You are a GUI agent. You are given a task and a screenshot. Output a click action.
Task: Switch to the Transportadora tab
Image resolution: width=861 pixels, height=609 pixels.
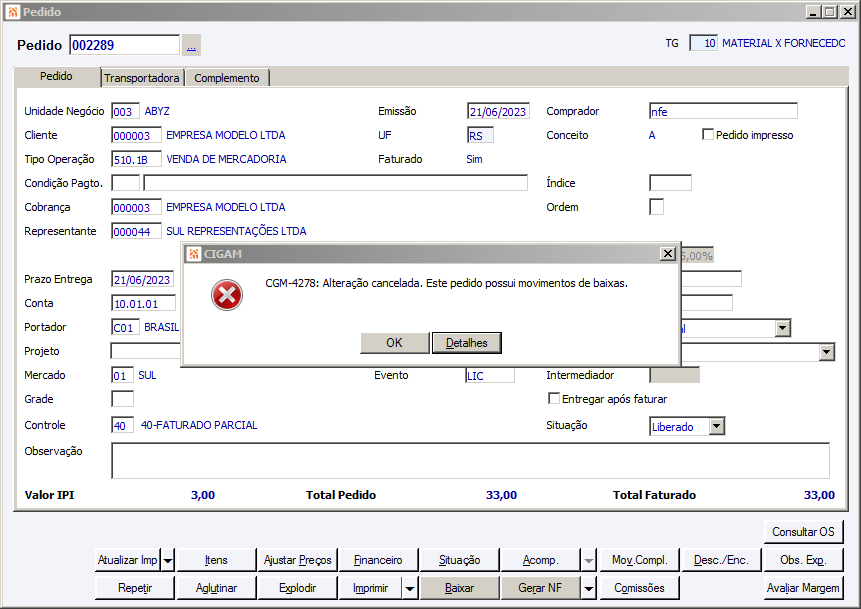pyautogui.click(x=142, y=78)
